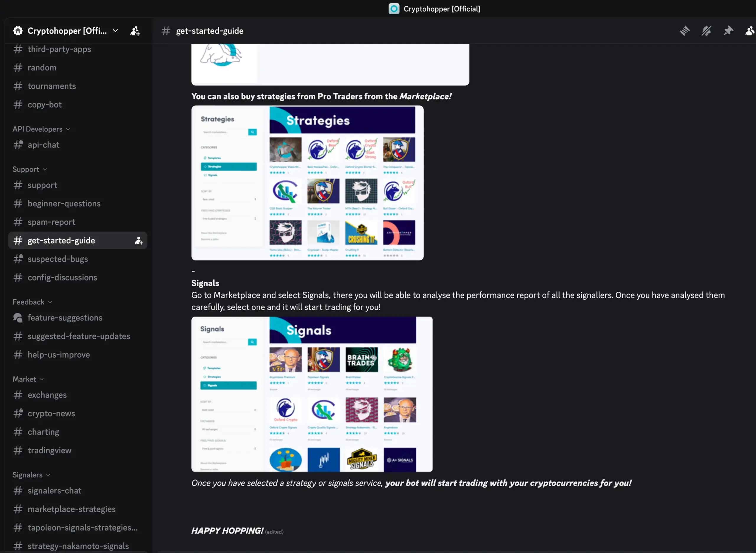Toggle the Signalers category collapse

point(31,475)
